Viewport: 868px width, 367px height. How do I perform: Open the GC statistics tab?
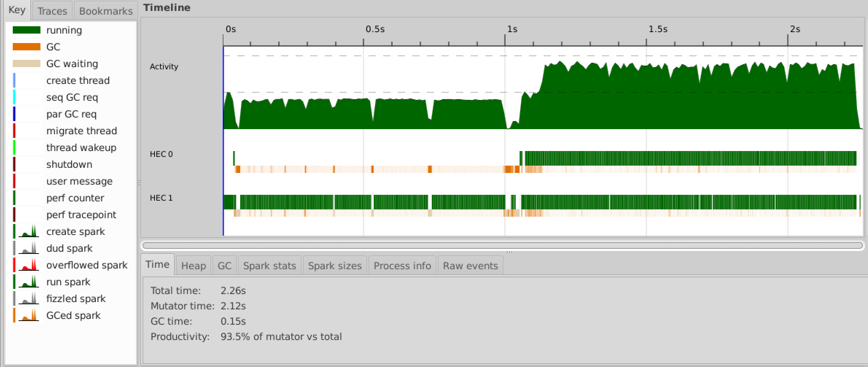coord(224,266)
